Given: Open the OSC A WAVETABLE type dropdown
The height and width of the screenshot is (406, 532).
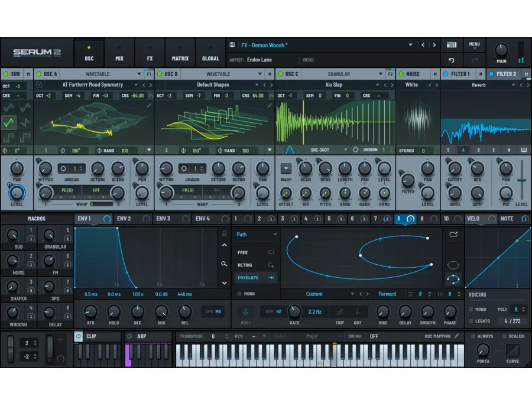Looking at the screenshot, I should (102, 74).
